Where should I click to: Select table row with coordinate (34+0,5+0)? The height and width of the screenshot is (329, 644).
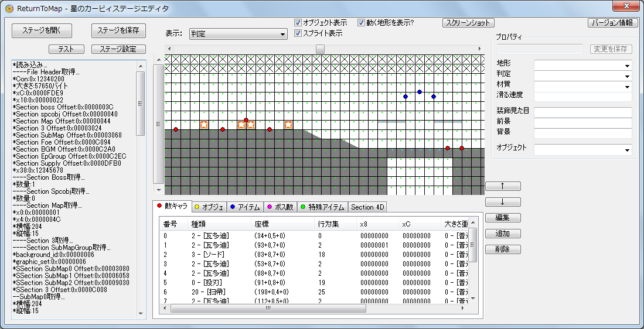pos(314,235)
